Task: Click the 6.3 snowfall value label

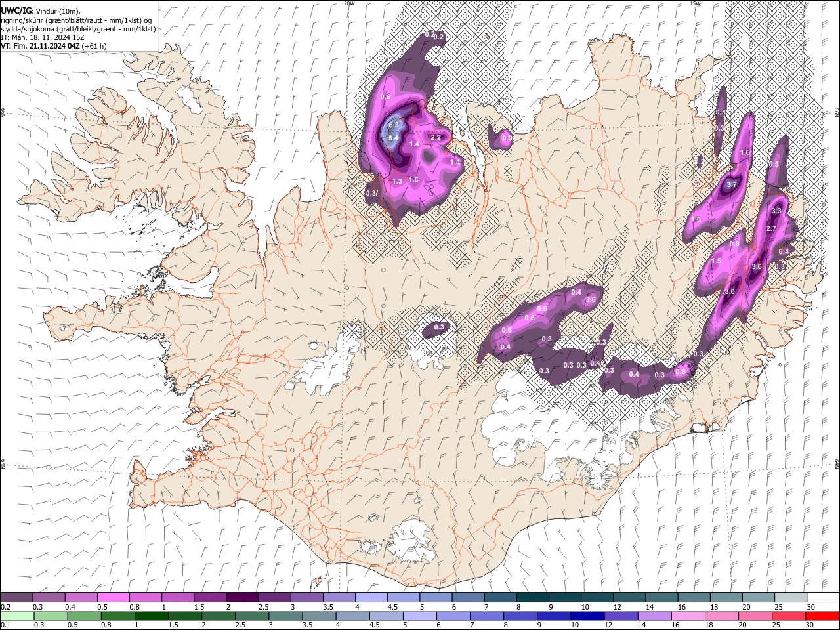Action: point(394,125)
